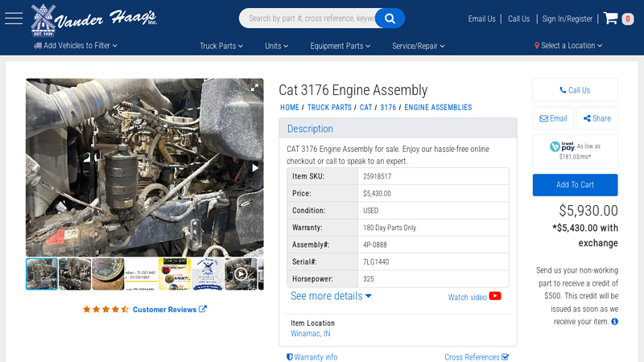Go to HOME breadcrumb
Viewport: 644px width, 362px height.
tap(290, 108)
